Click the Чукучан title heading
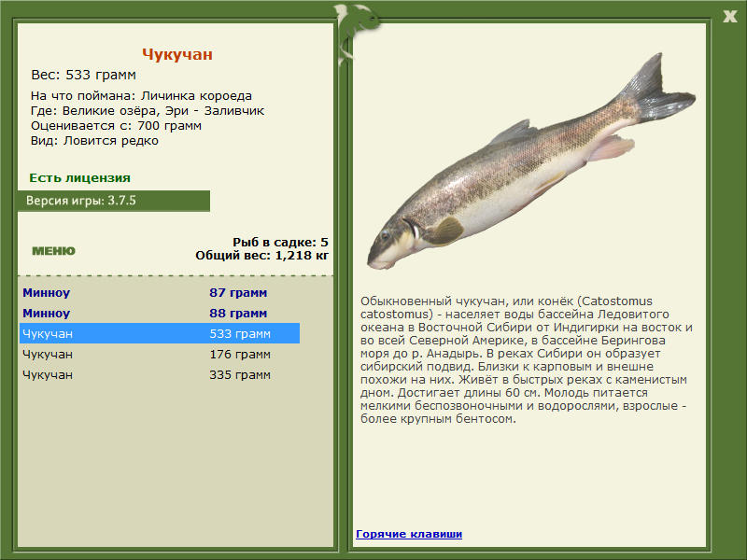Screen dimensions: 747x560 tap(177, 54)
